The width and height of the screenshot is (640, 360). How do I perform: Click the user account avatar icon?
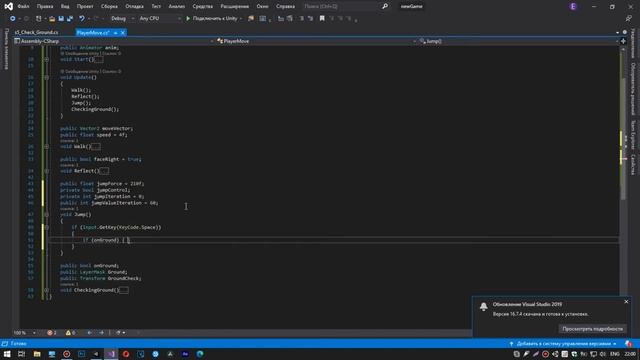[x=573, y=7]
